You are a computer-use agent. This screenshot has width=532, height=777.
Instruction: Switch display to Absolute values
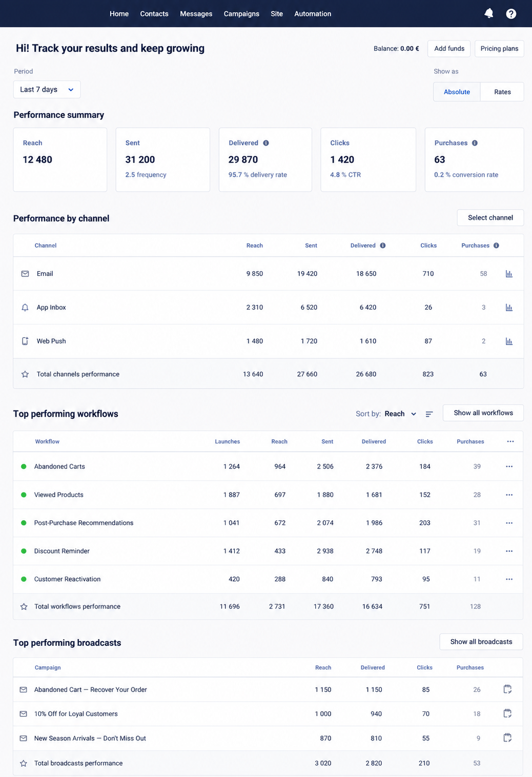click(x=457, y=92)
